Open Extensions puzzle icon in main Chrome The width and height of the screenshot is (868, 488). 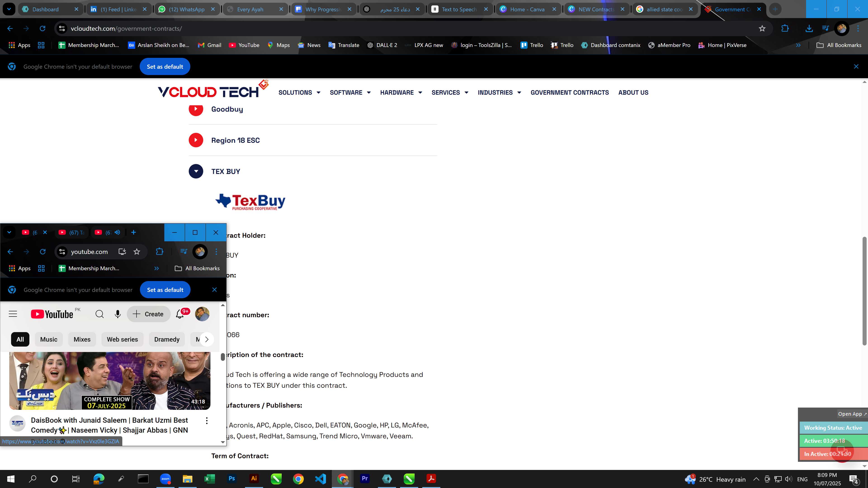coord(785,29)
